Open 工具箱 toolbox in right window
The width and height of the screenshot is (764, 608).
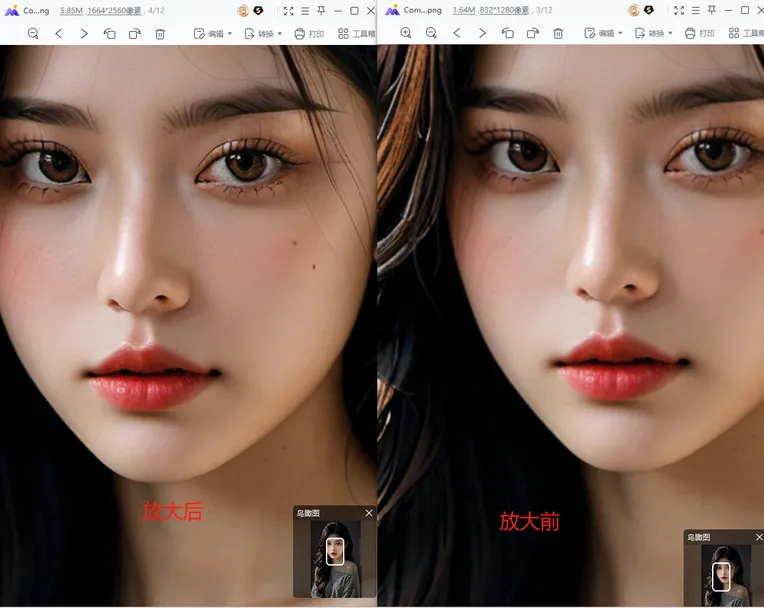(x=746, y=33)
